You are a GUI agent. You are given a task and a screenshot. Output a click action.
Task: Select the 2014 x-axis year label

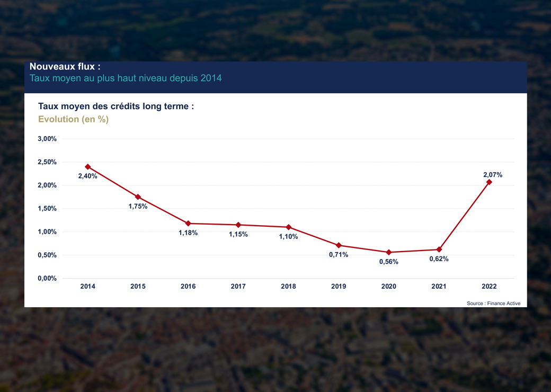pos(87,286)
